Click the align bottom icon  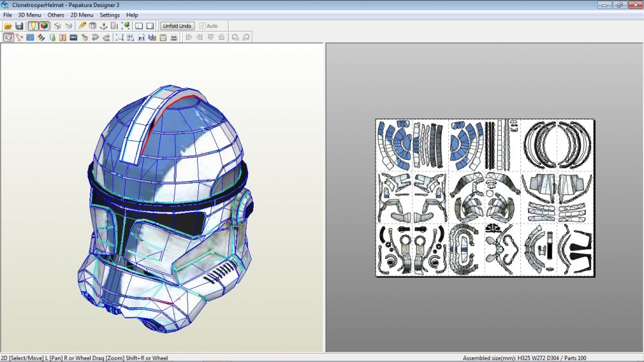click(x=222, y=37)
